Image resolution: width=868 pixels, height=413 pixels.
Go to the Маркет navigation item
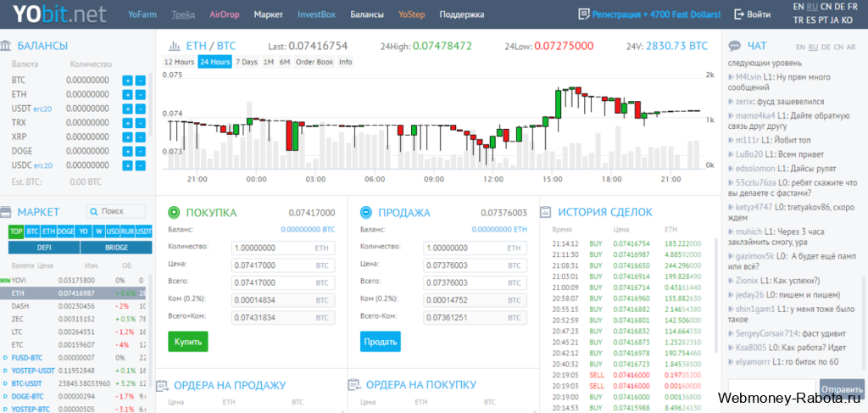pyautogui.click(x=269, y=14)
